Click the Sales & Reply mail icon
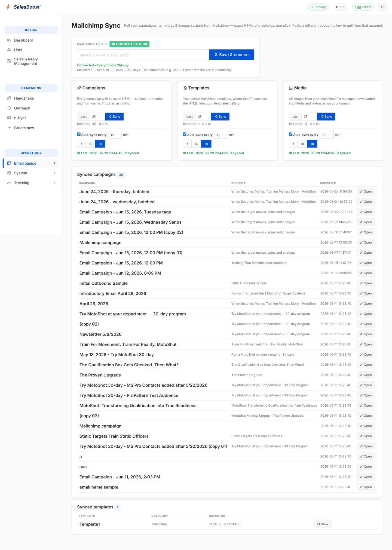This screenshot has width=392, height=550. pos(9,61)
